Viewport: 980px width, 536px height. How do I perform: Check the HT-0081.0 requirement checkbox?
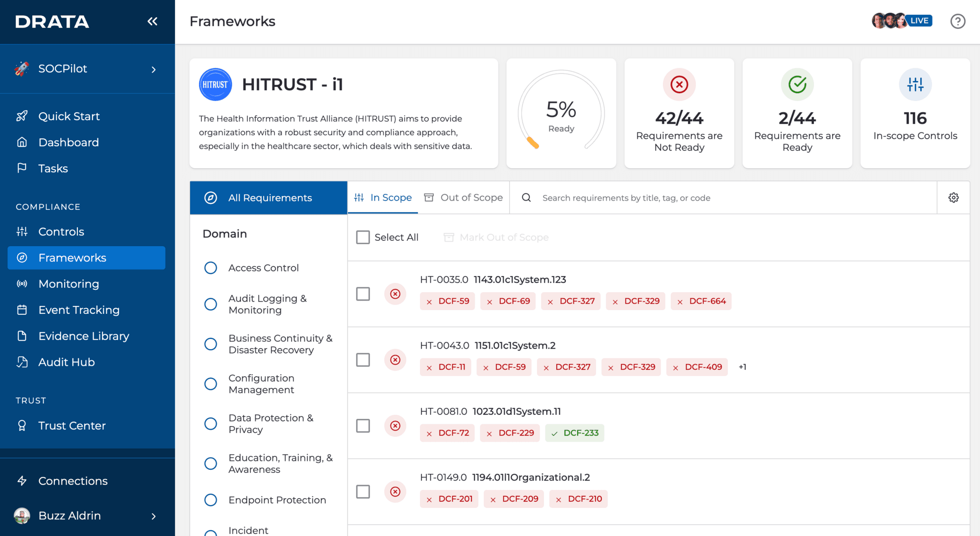363,426
